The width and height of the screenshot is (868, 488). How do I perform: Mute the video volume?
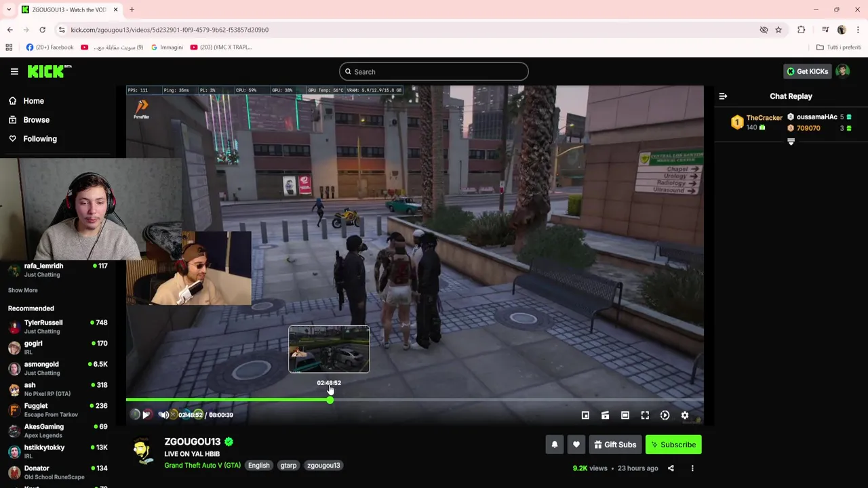coord(163,415)
